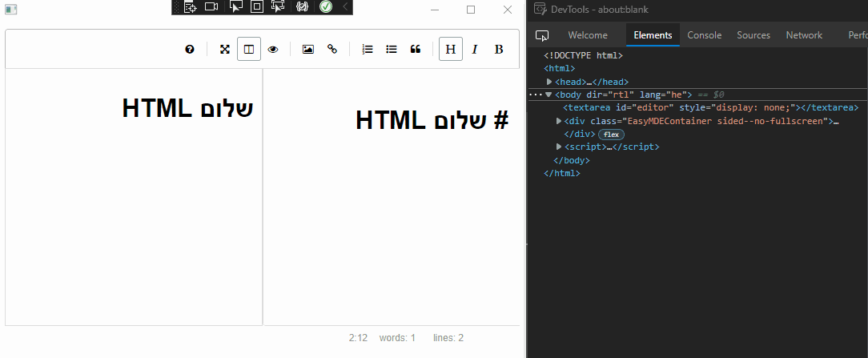
Task: Create a bulleted list
Action: (392, 49)
